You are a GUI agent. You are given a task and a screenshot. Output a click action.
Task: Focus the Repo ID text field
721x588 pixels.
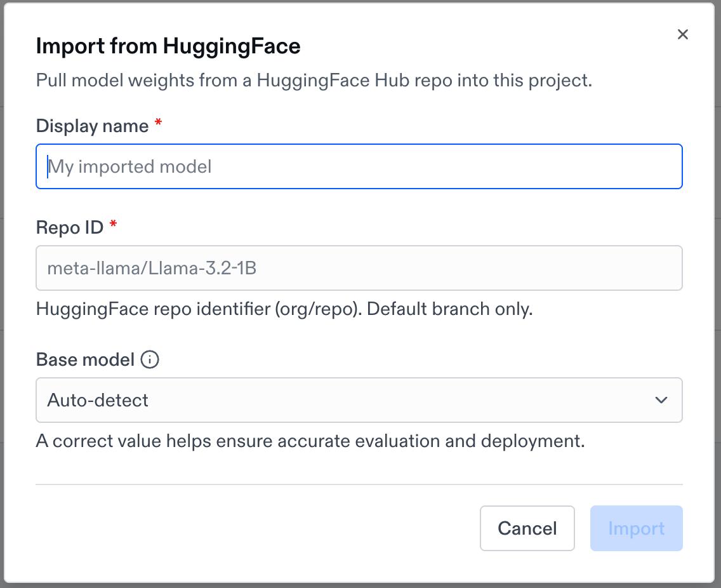(359, 268)
